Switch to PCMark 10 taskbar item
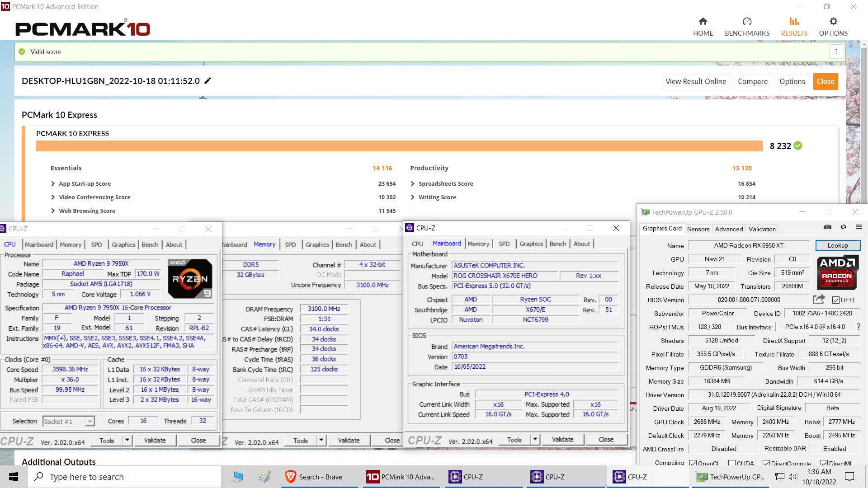 tap(401, 477)
